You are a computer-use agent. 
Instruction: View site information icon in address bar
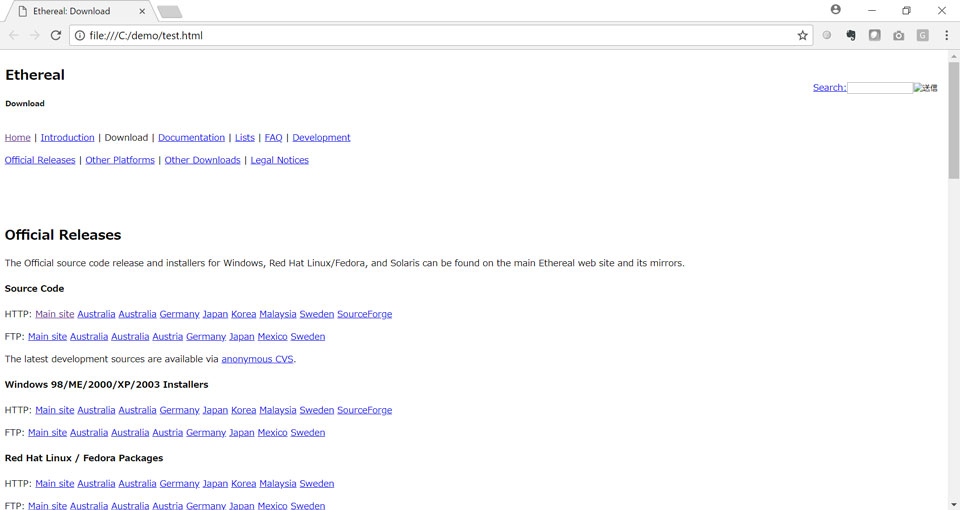[80, 36]
